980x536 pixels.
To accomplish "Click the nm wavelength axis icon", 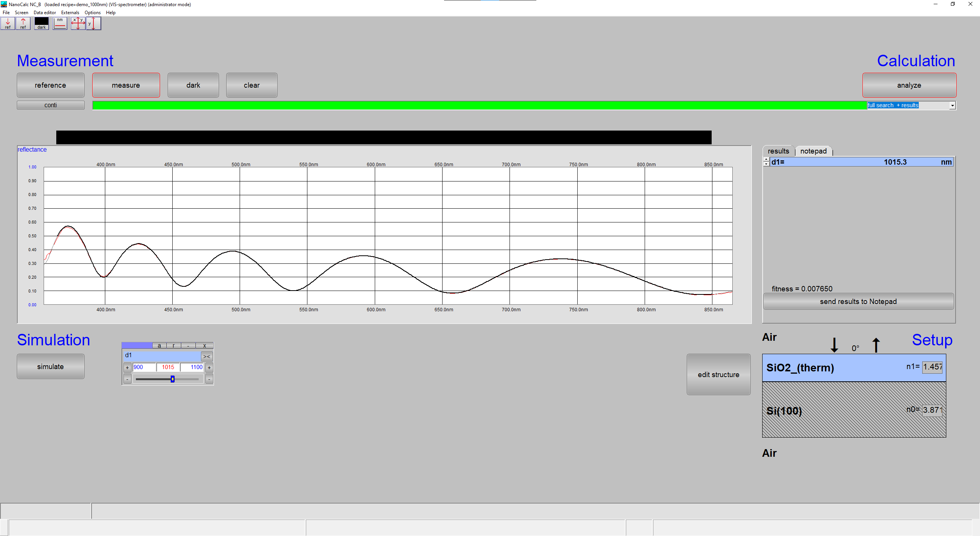I will pos(60,23).
